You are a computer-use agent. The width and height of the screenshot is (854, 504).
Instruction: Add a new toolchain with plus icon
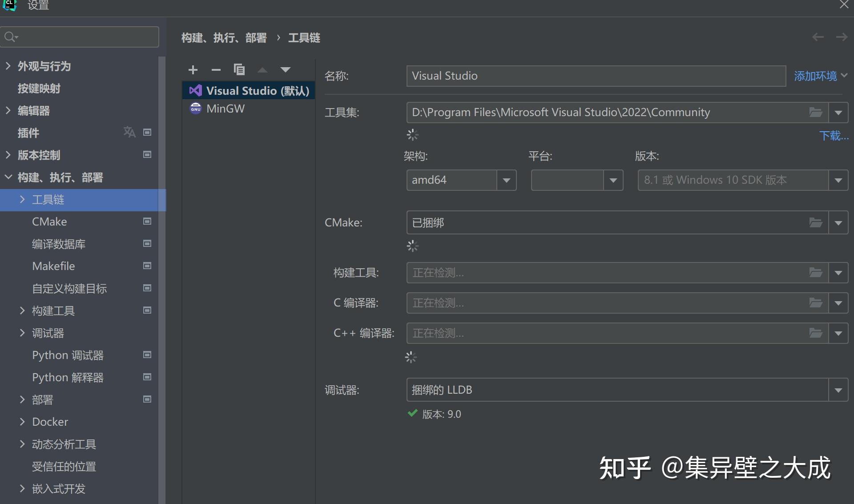pyautogui.click(x=193, y=70)
